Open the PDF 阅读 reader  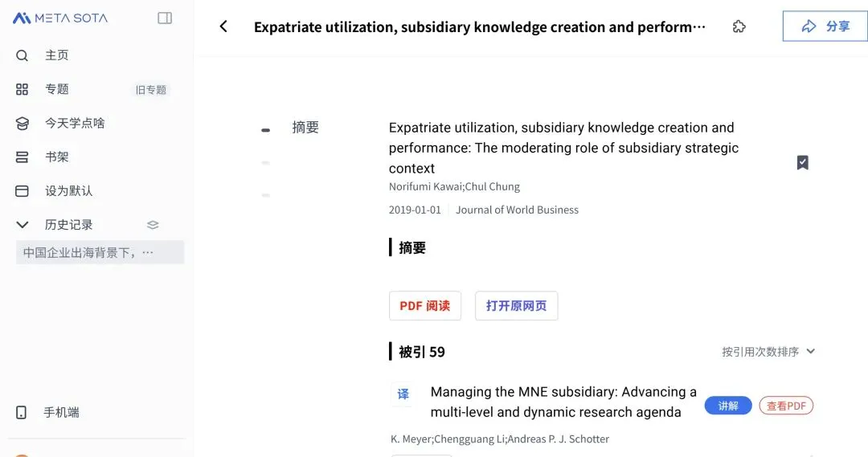pyautogui.click(x=425, y=306)
